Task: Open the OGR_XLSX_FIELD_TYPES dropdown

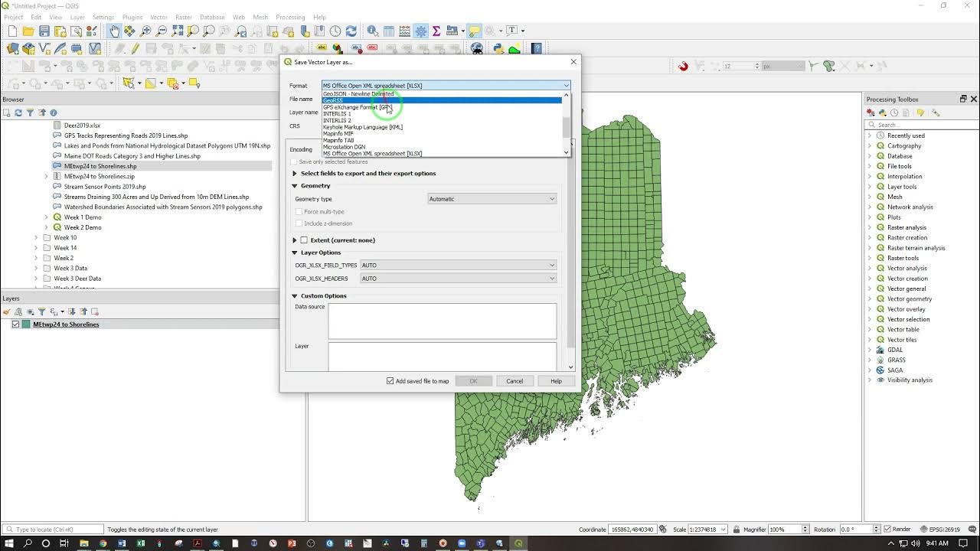Action: coord(458,266)
